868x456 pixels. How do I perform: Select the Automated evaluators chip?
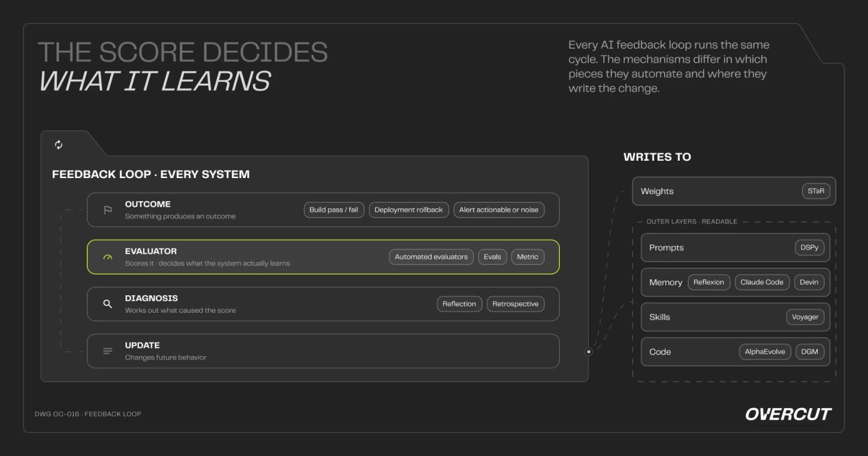click(x=432, y=257)
